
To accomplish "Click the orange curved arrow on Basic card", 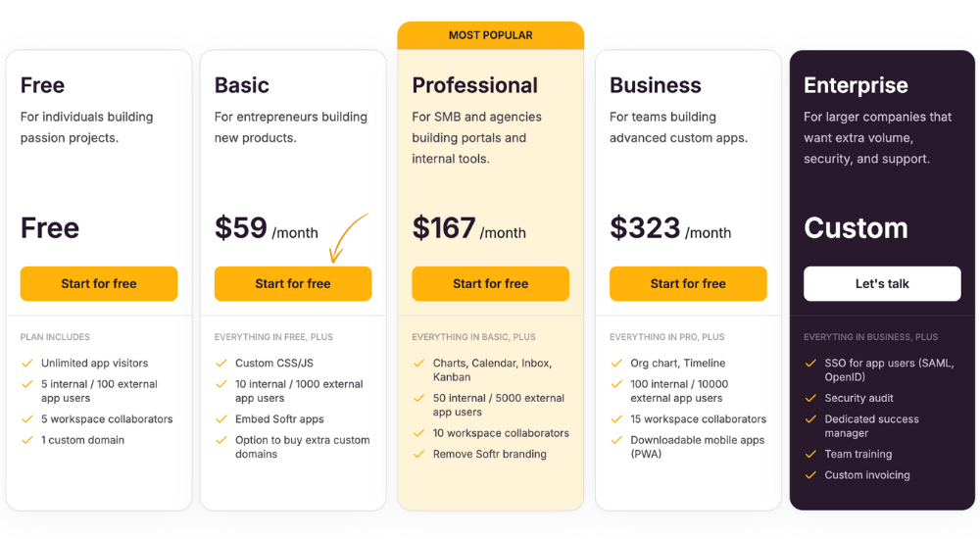I will [x=348, y=237].
